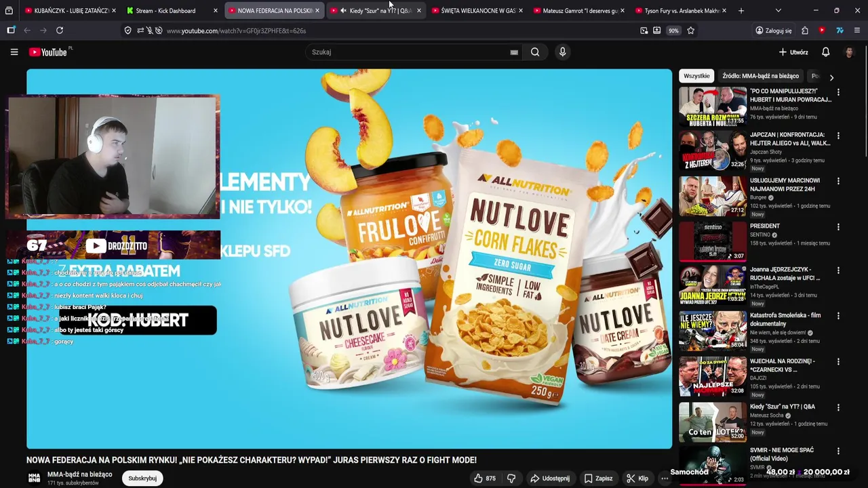Open the browser extensions puzzle icon

coord(804,30)
